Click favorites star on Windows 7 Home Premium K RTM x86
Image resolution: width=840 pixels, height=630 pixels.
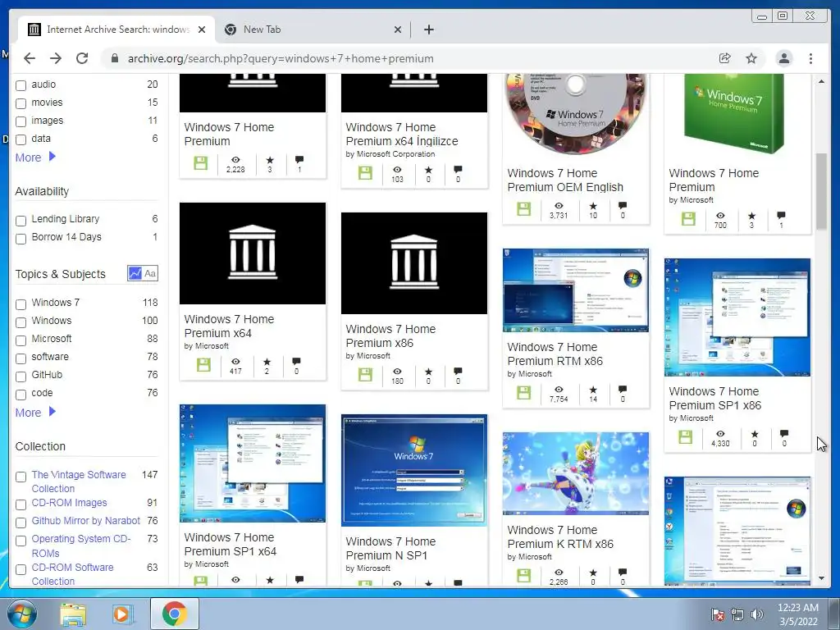click(x=593, y=573)
